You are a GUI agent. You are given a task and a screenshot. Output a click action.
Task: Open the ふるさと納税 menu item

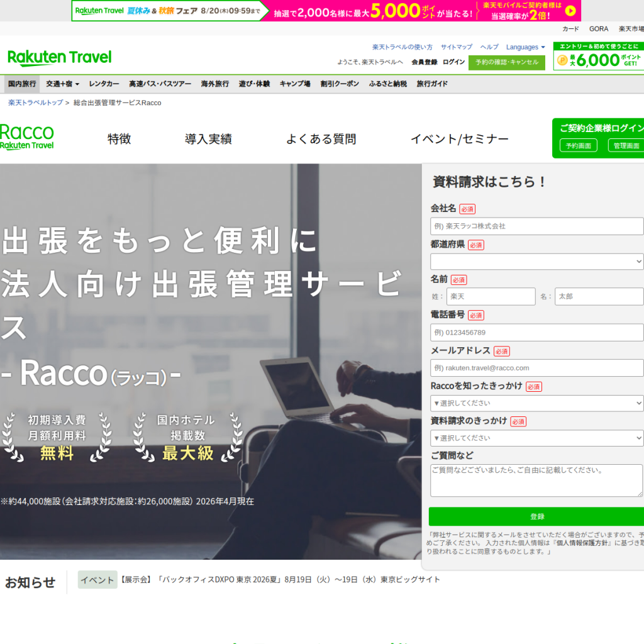387,84
